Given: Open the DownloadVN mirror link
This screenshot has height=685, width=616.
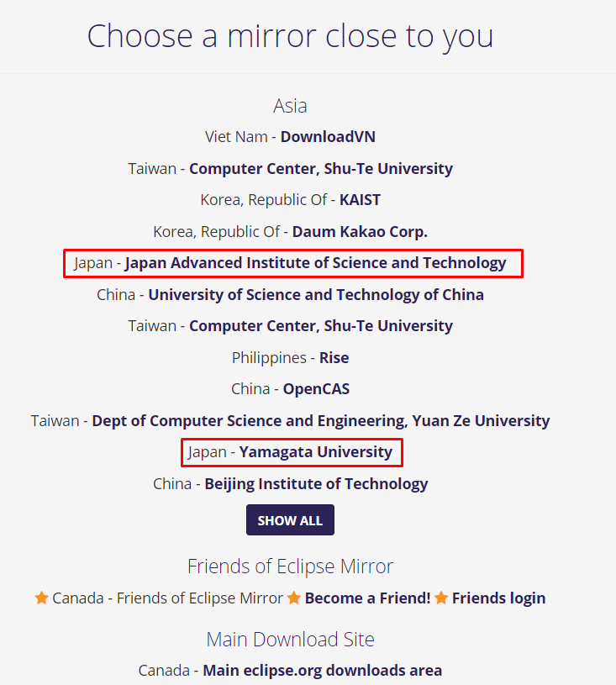Looking at the screenshot, I should (x=328, y=136).
